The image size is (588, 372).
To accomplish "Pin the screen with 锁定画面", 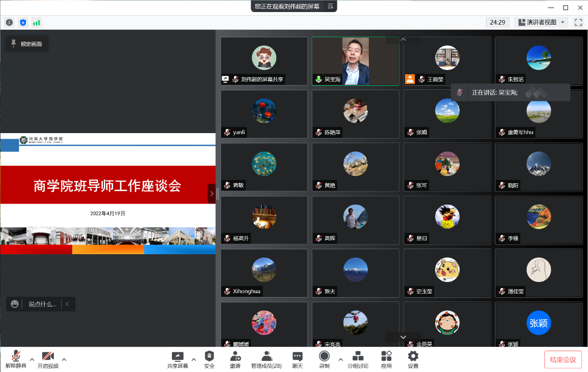I will 26,44.
